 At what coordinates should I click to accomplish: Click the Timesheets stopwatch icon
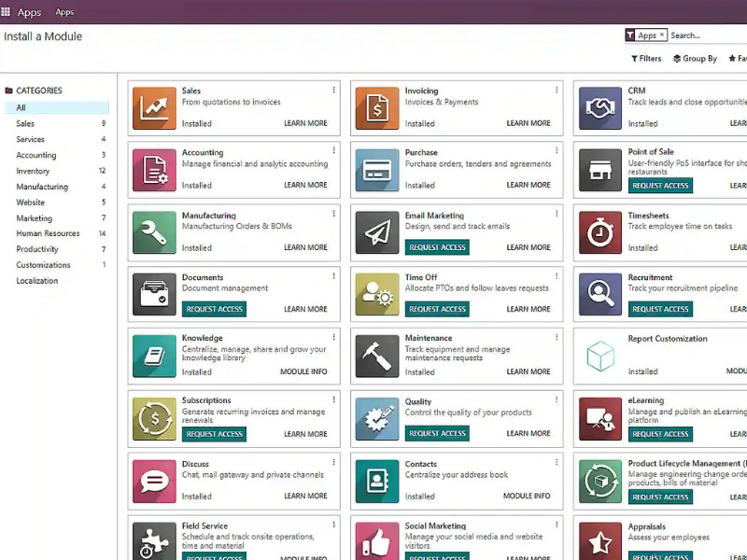pyautogui.click(x=600, y=232)
